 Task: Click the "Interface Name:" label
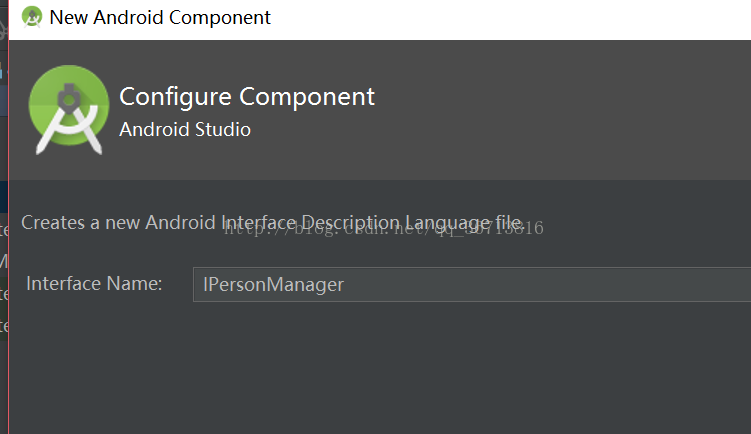pos(94,284)
